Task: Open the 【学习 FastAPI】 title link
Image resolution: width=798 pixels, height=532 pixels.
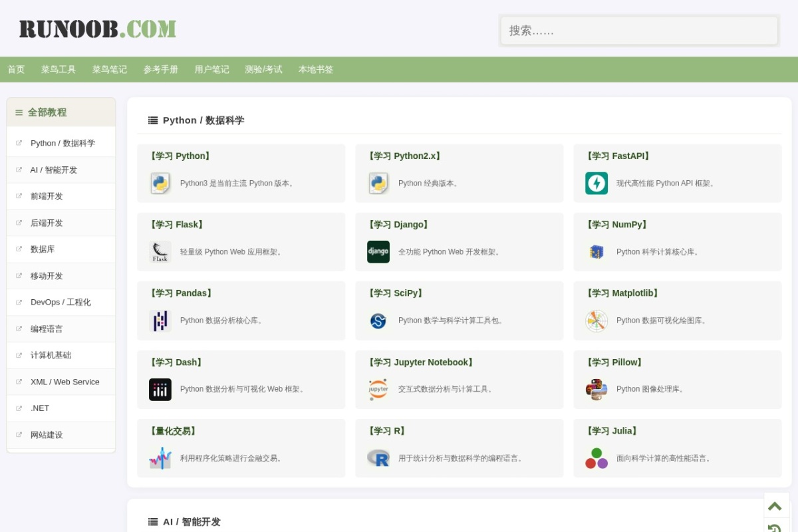Action: [x=618, y=156]
